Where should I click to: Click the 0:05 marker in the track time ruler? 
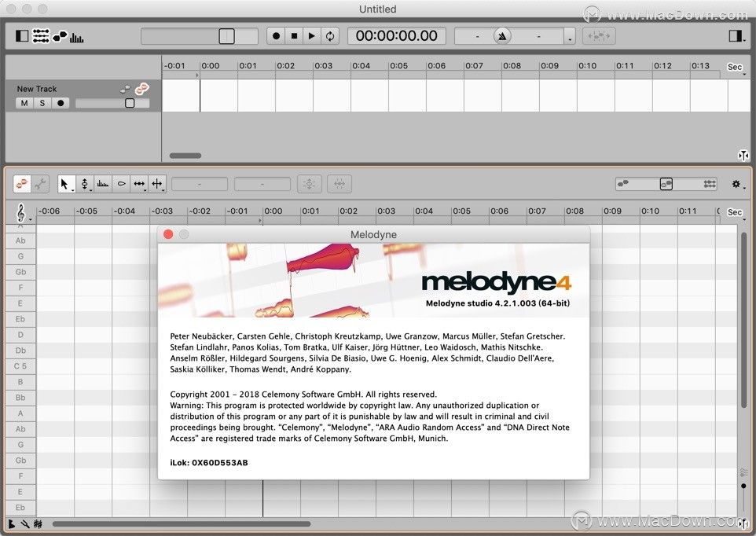click(x=398, y=65)
